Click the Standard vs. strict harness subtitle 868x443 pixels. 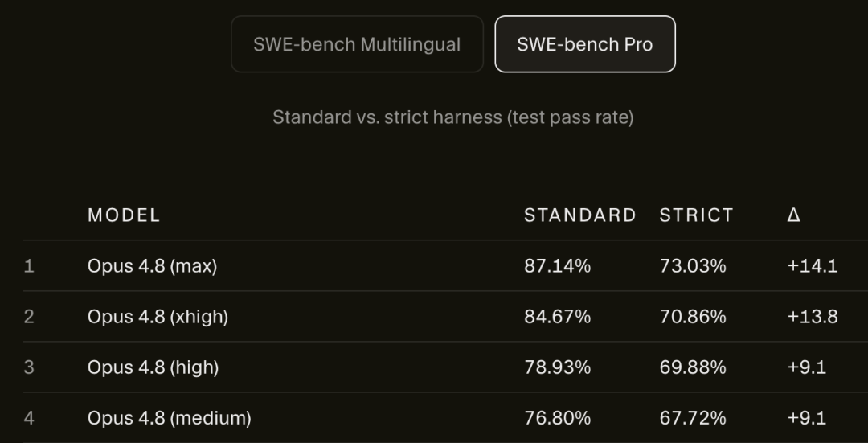[x=452, y=117]
